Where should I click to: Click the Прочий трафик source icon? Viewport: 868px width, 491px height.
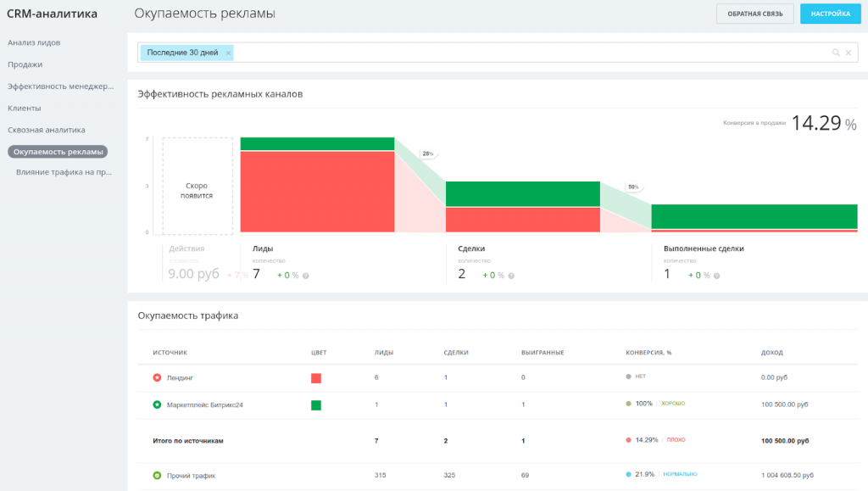tap(157, 476)
